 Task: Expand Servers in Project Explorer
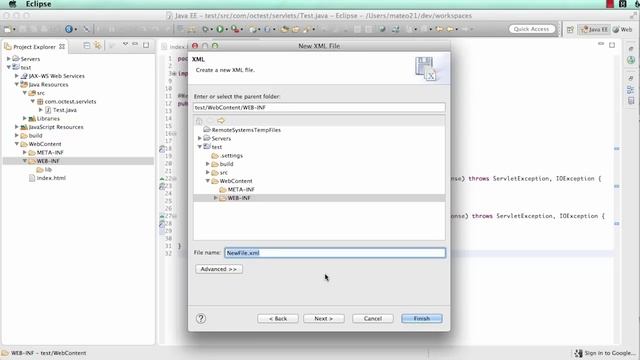click(x=9, y=59)
